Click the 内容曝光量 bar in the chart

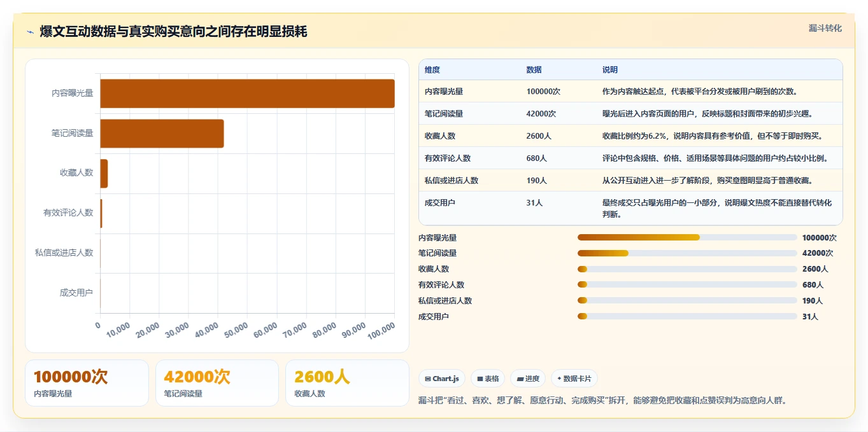247,94
